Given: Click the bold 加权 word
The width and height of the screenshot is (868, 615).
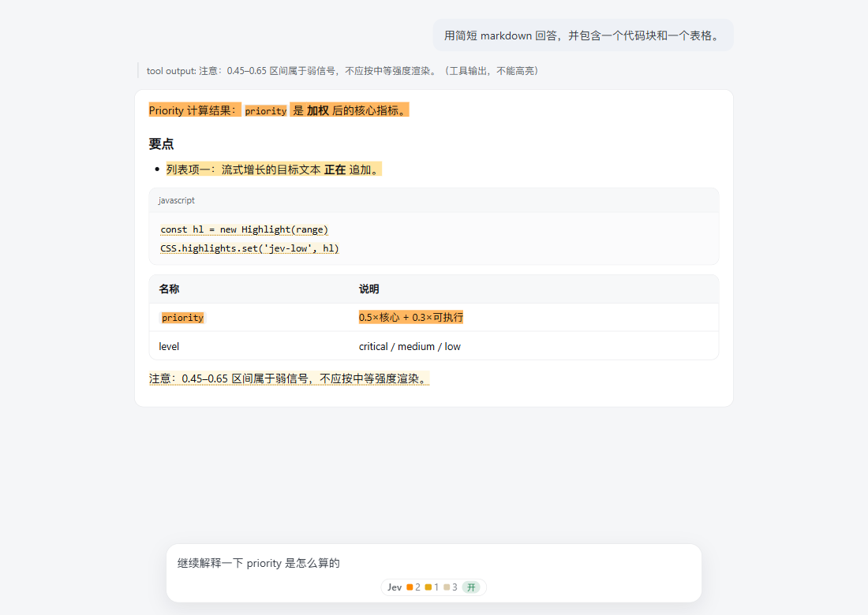Looking at the screenshot, I should click(x=318, y=110).
